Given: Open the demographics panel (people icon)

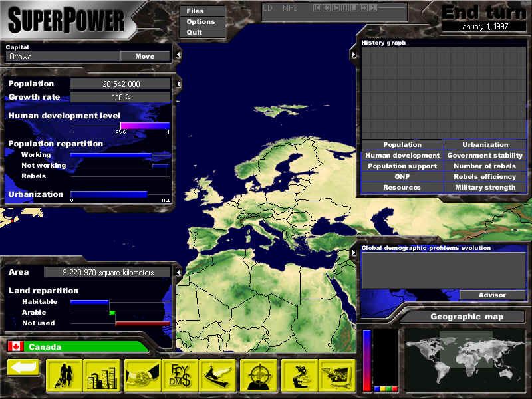Looking at the screenshot, I should click(65, 376).
